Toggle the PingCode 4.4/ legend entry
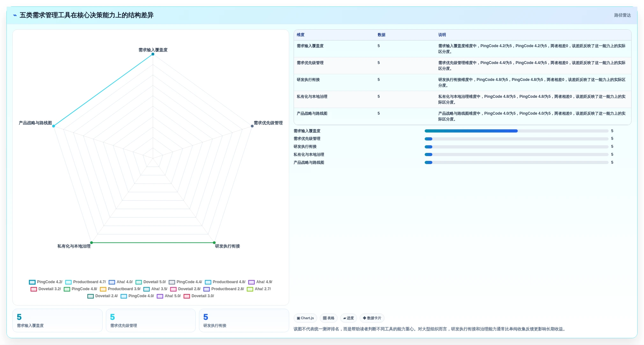Image resolution: width=644 pixels, height=345 pixels. 185,282
